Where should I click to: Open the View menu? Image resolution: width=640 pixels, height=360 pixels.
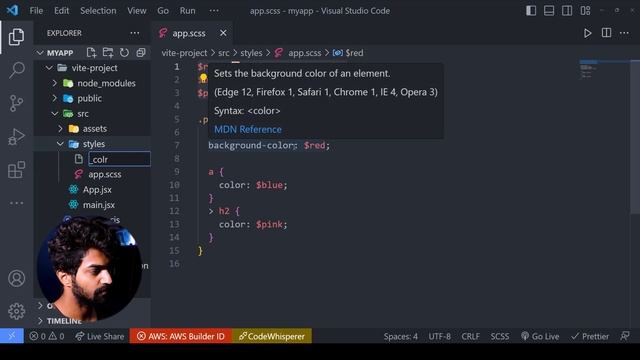136,11
